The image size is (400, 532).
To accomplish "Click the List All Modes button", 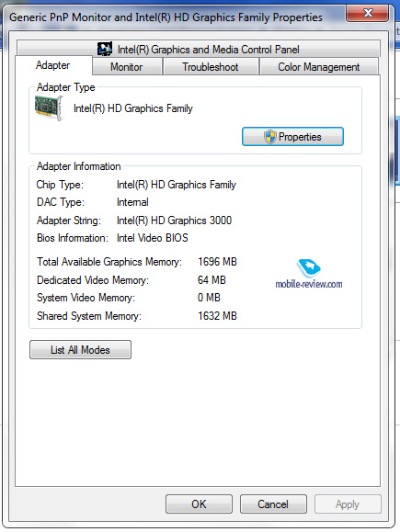I will coord(81,350).
